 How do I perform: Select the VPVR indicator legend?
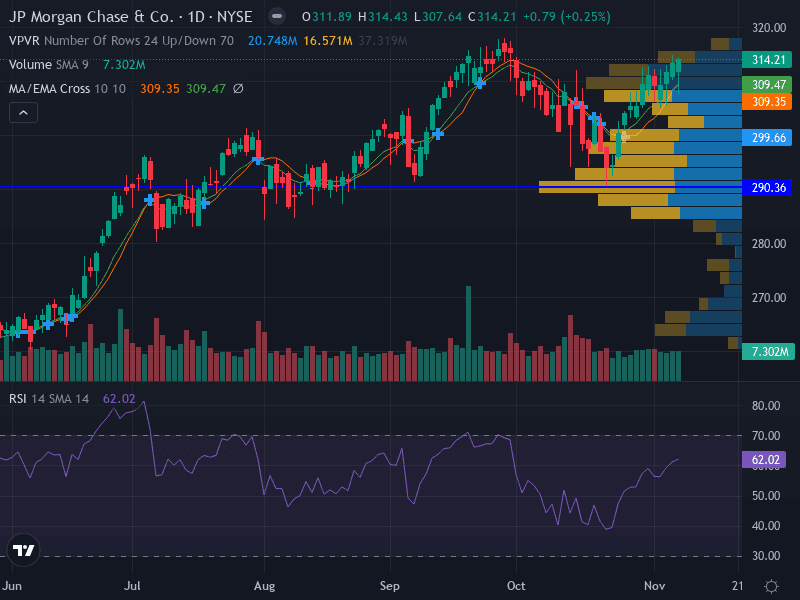[x=121, y=41]
